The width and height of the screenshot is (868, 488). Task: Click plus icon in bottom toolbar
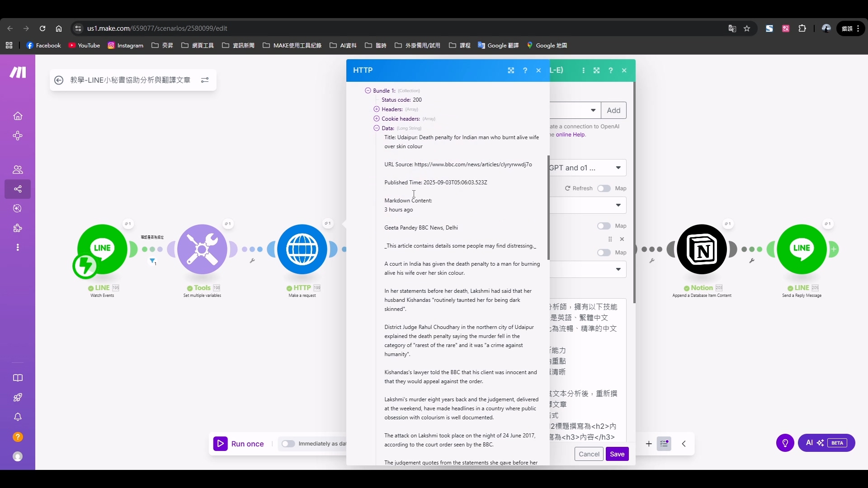coord(649,444)
